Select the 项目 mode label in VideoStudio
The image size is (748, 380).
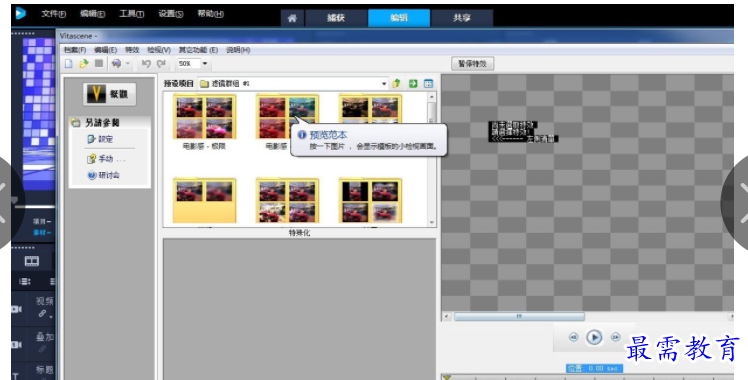pyautogui.click(x=42, y=221)
